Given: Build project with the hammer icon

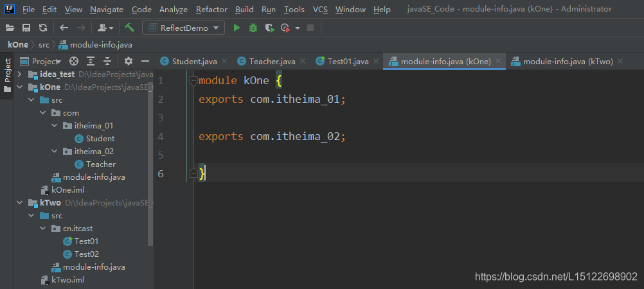Looking at the screenshot, I should pyautogui.click(x=130, y=28).
